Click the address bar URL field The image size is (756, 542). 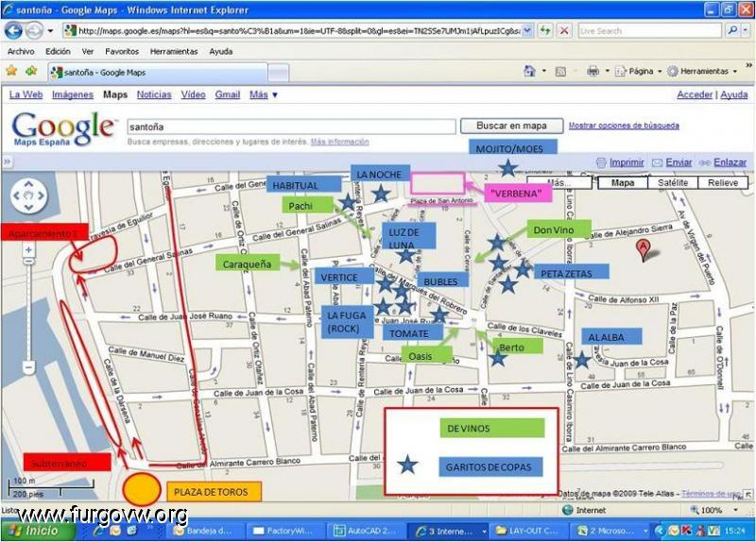(298, 31)
